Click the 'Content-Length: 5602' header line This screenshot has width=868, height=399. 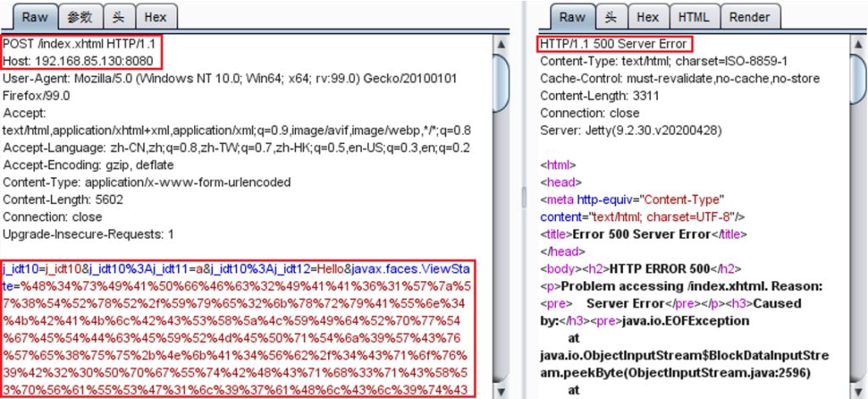click(x=63, y=199)
